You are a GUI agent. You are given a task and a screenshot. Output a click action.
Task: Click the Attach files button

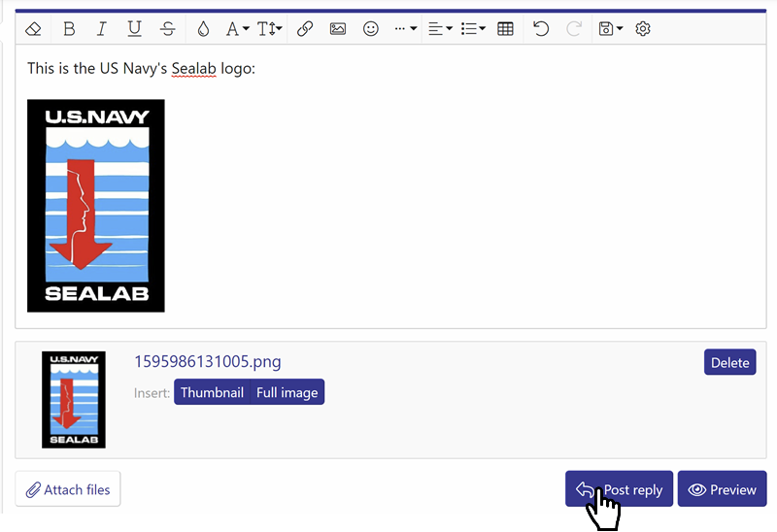click(68, 489)
